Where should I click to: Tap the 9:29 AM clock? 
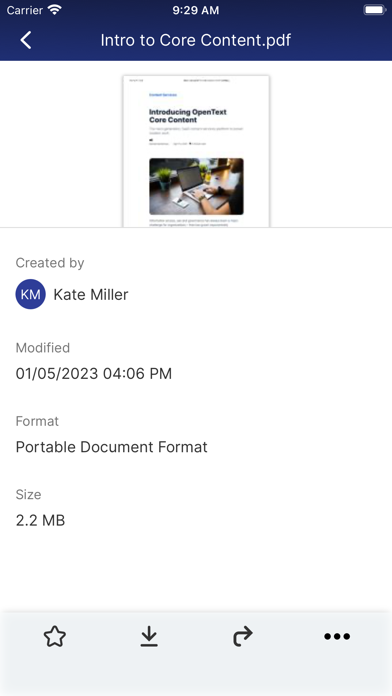pyautogui.click(x=196, y=11)
